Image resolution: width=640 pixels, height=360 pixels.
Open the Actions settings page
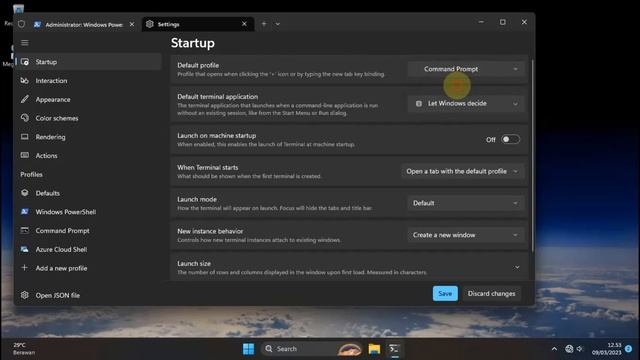88,156
